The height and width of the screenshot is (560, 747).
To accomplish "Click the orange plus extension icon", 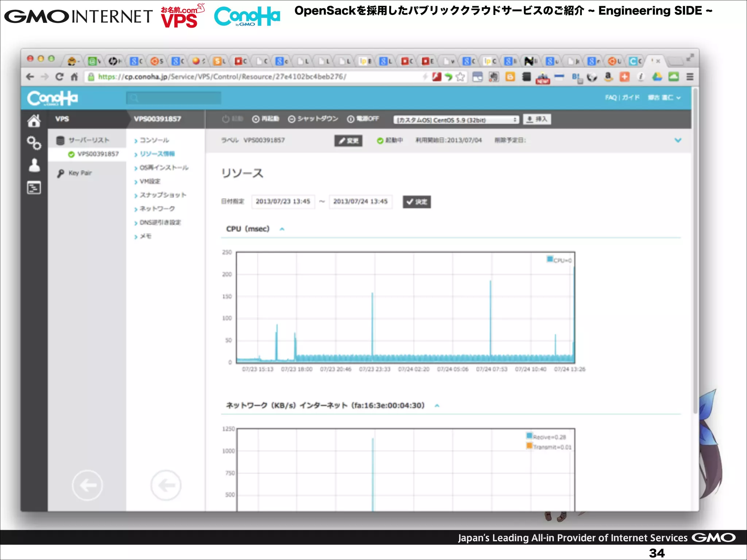I will pos(624,77).
